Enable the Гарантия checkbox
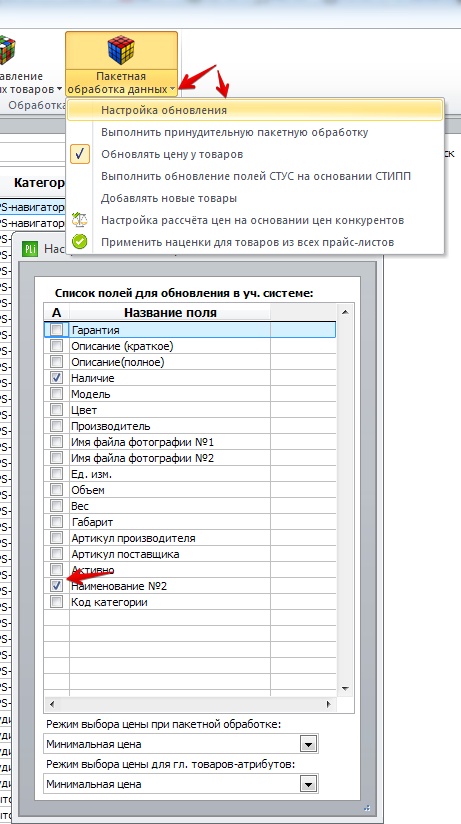This screenshot has height=824, width=461. coord(57,329)
